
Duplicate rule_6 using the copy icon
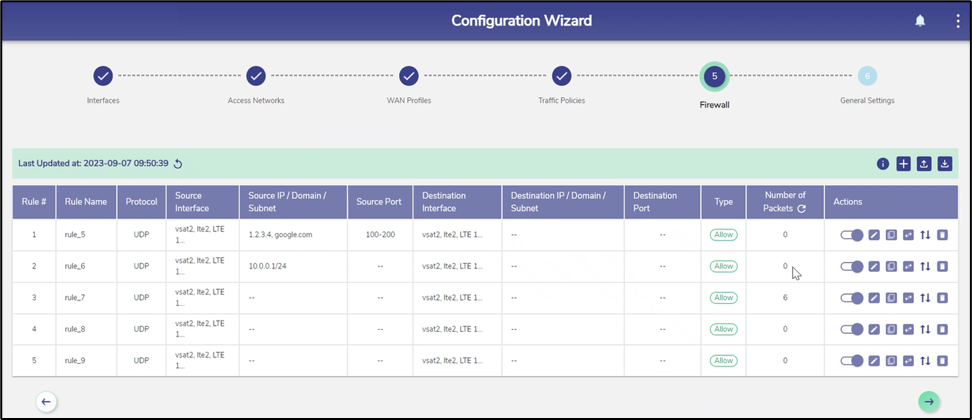pyautogui.click(x=891, y=267)
